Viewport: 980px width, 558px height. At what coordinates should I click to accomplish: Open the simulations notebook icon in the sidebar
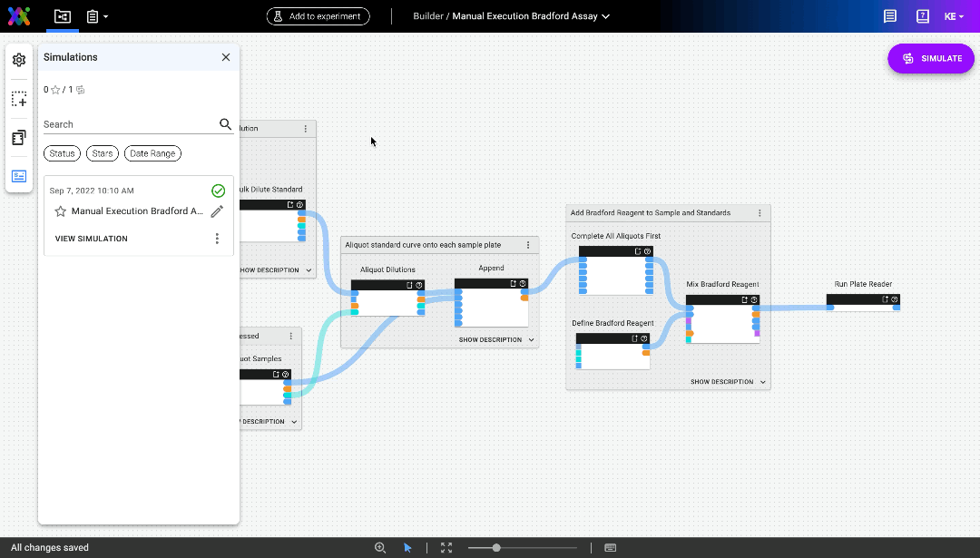click(x=18, y=137)
